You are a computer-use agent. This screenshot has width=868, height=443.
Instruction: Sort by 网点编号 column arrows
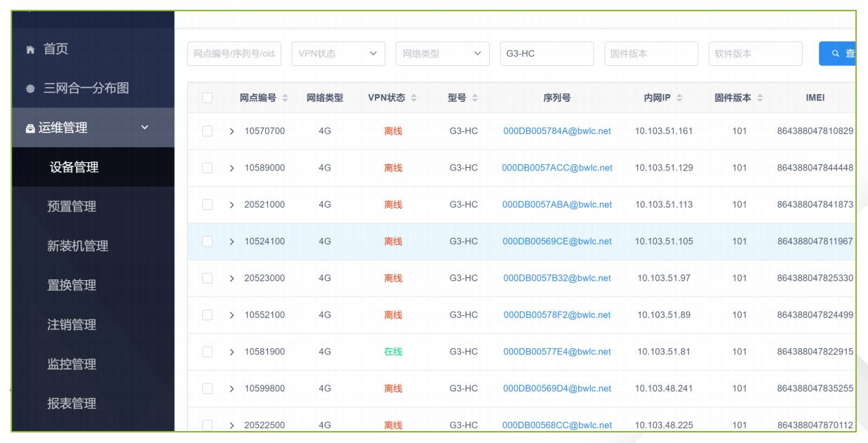pos(285,98)
